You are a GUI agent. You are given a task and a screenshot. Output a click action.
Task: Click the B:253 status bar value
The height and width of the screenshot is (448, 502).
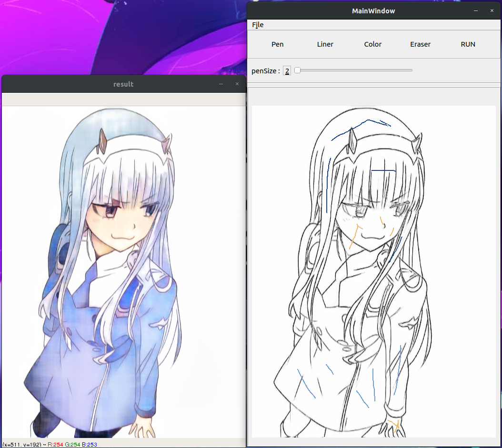pos(90,445)
